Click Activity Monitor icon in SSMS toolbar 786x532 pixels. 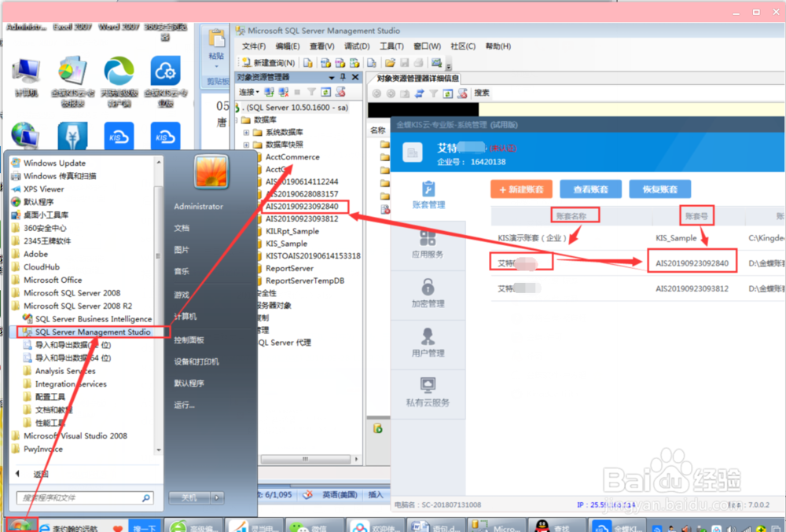[436, 63]
